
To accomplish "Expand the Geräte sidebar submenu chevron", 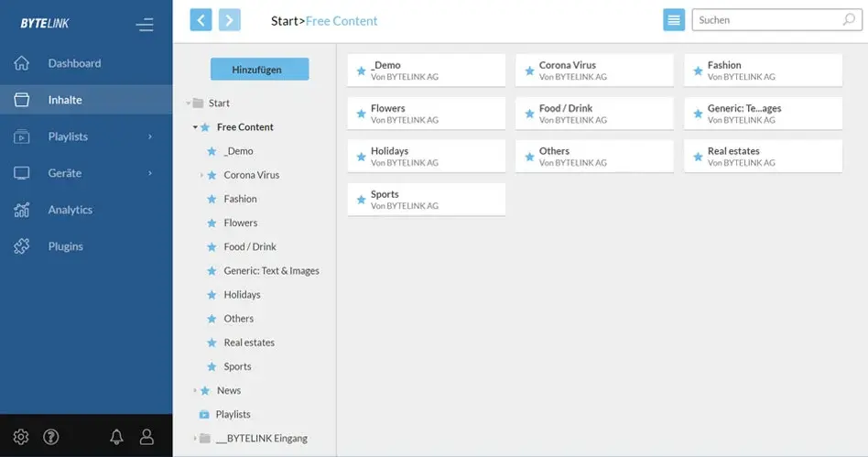I will point(150,173).
